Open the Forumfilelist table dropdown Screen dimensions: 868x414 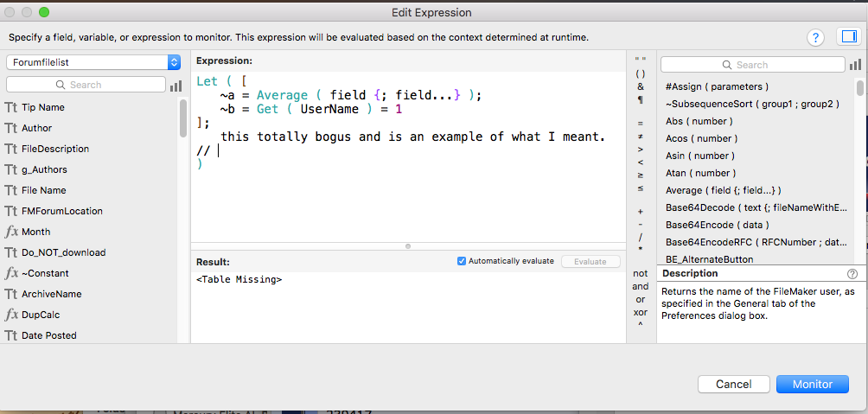coord(93,62)
